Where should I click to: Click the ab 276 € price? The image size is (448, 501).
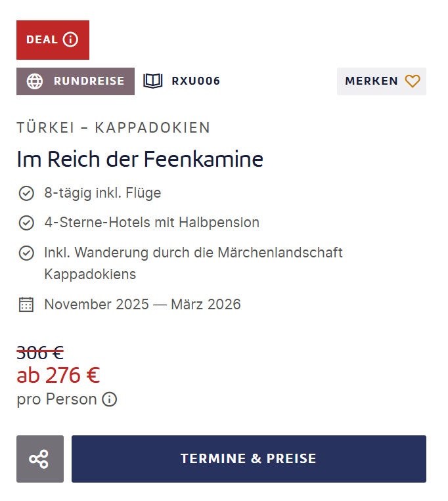58,376
